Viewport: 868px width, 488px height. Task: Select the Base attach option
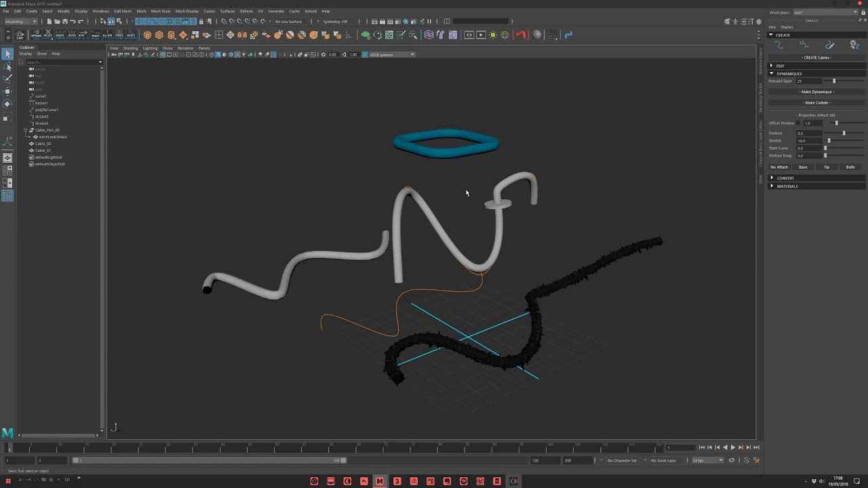803,167
